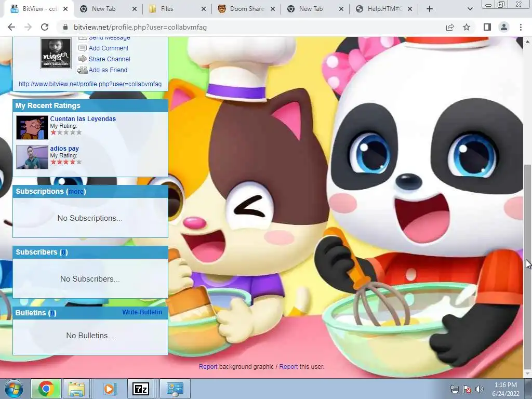Click the network tray icon
The width and height of the screenshot is (532, 399).
click(454, 389)
